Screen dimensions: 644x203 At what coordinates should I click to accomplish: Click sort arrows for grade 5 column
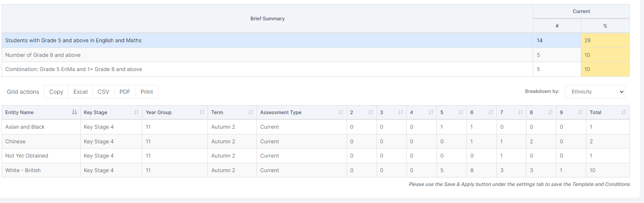(x=461, y=112)
